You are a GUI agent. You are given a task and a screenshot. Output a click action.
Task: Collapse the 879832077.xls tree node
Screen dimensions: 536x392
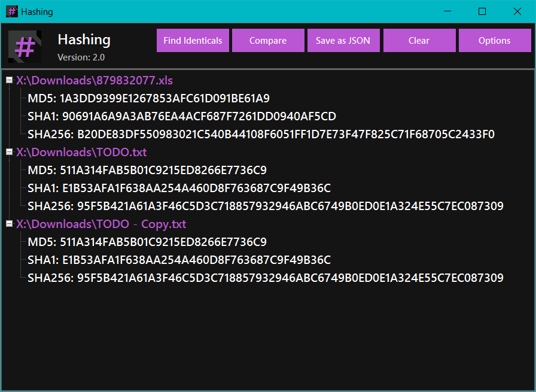click(9, 80)
